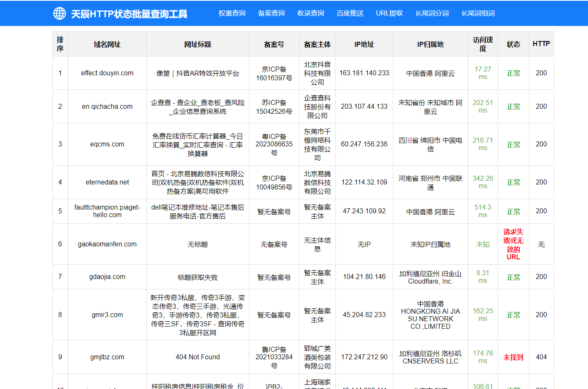The image size is (588, 389).
Task: Select domain gdaojia.com
Action: 107,277
